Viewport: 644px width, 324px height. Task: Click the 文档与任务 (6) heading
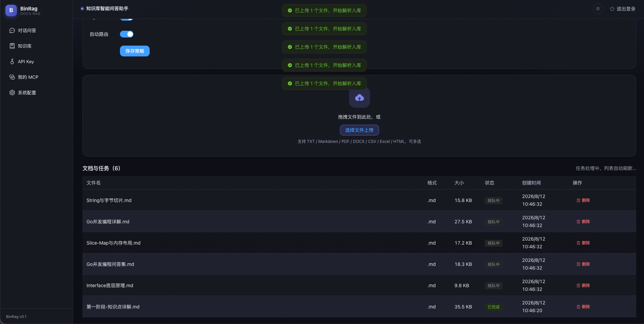[x=101, y=168]
